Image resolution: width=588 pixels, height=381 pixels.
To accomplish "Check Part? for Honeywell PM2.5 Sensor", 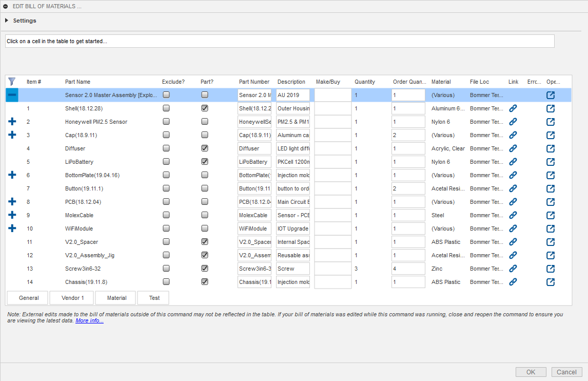I will pyautogui.click(x=205, y=122).
